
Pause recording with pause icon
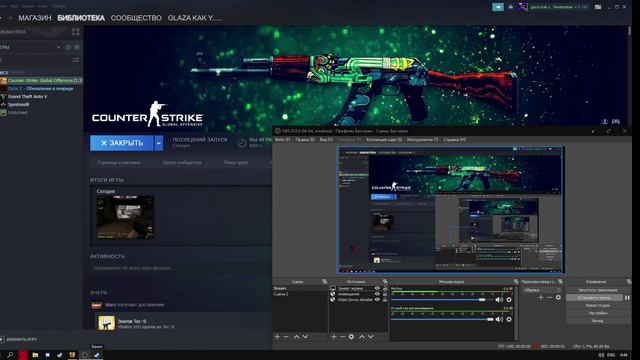click(x=627, y=298)
